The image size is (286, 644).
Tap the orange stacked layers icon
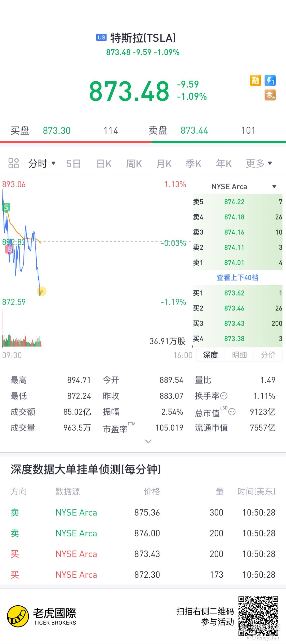click(x=270, y=95)
